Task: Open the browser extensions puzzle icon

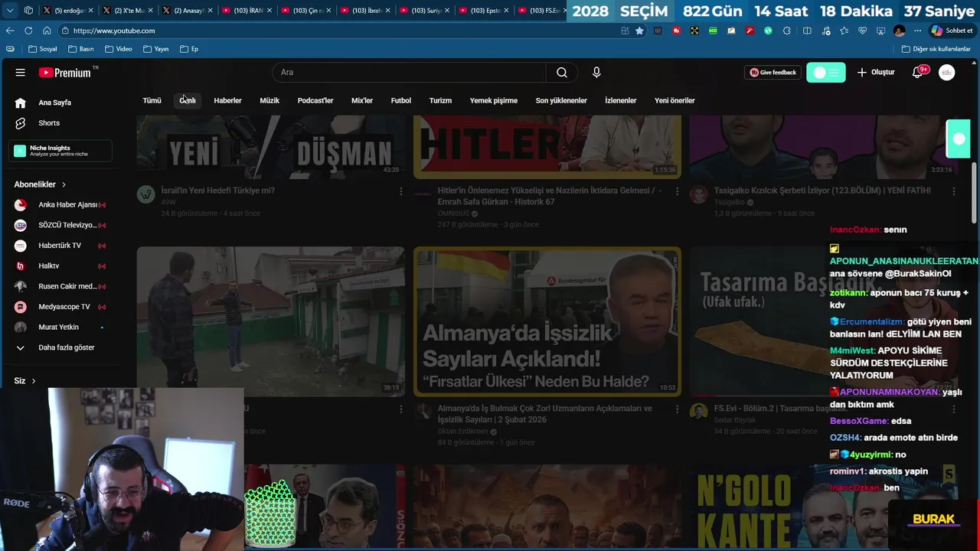Action: (787, 31)
